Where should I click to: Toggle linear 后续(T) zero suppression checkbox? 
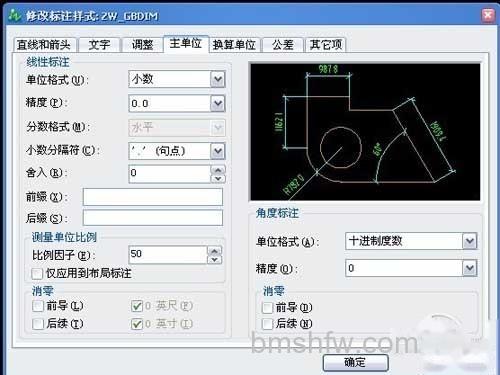click(38, 324)
